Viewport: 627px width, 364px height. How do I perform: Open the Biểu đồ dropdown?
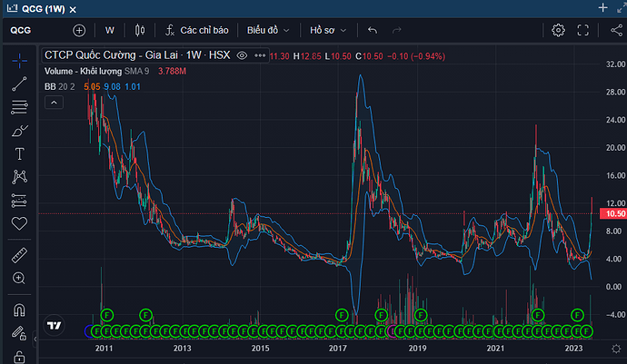point(267,30)
